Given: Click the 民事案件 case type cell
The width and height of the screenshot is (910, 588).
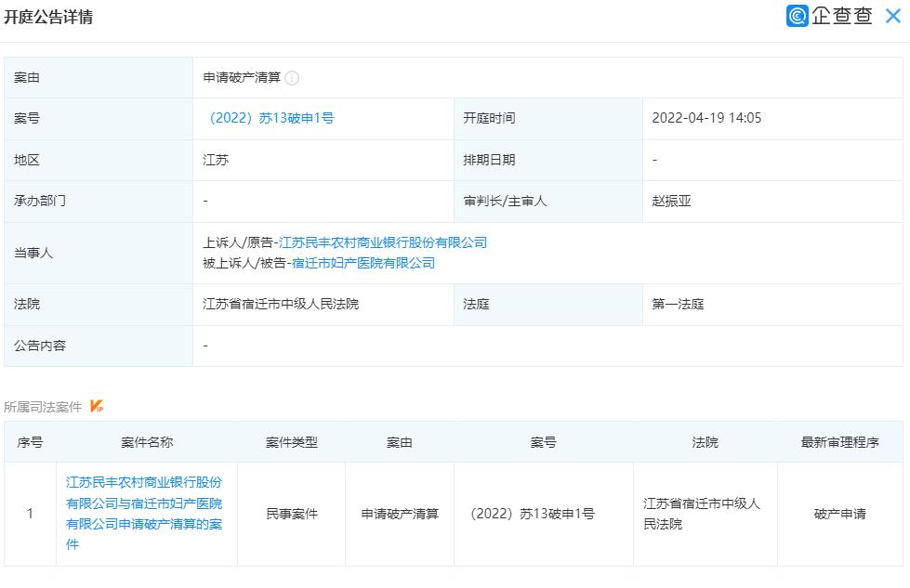Looking at the screenshot, I should tap(295, 514).
